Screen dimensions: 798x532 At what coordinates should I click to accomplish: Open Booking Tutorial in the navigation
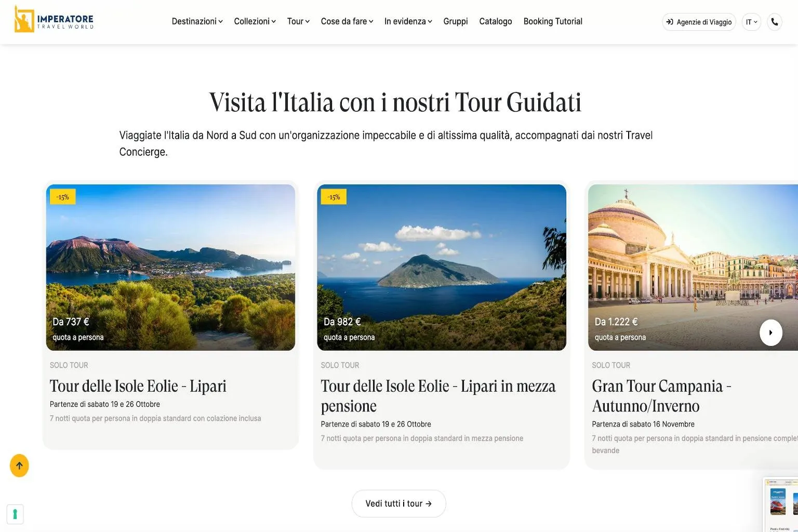coord(553,21)
